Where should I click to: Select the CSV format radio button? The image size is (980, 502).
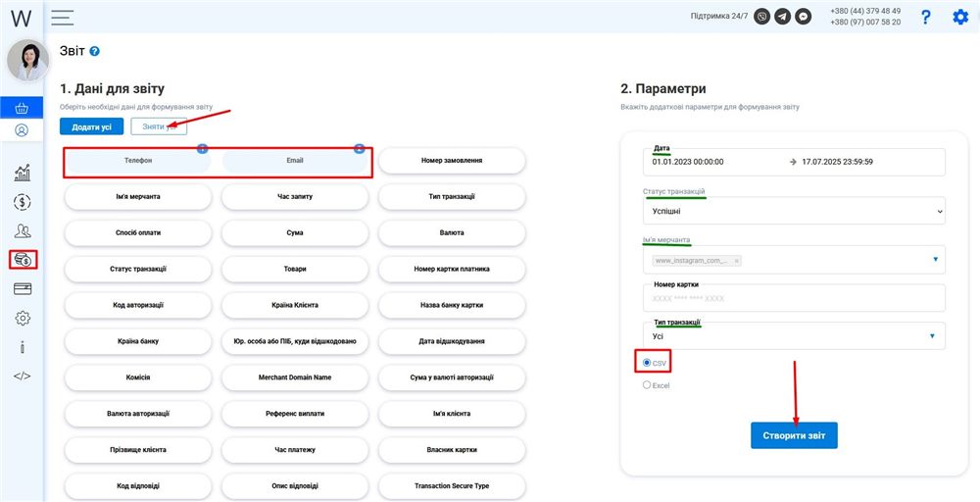tap(647, 363)
